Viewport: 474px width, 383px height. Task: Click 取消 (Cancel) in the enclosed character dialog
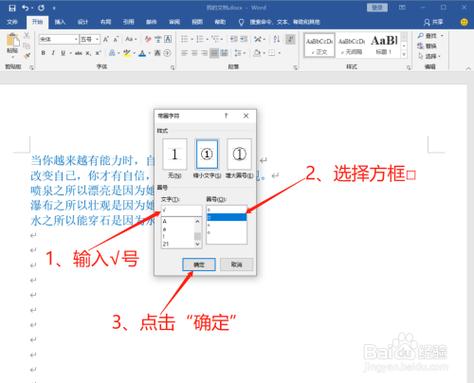point(236,265)
